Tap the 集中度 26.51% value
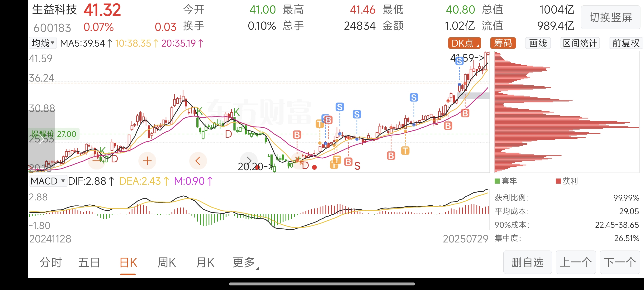The width and height of the screenshot is (644, 290). coord(626,238)
